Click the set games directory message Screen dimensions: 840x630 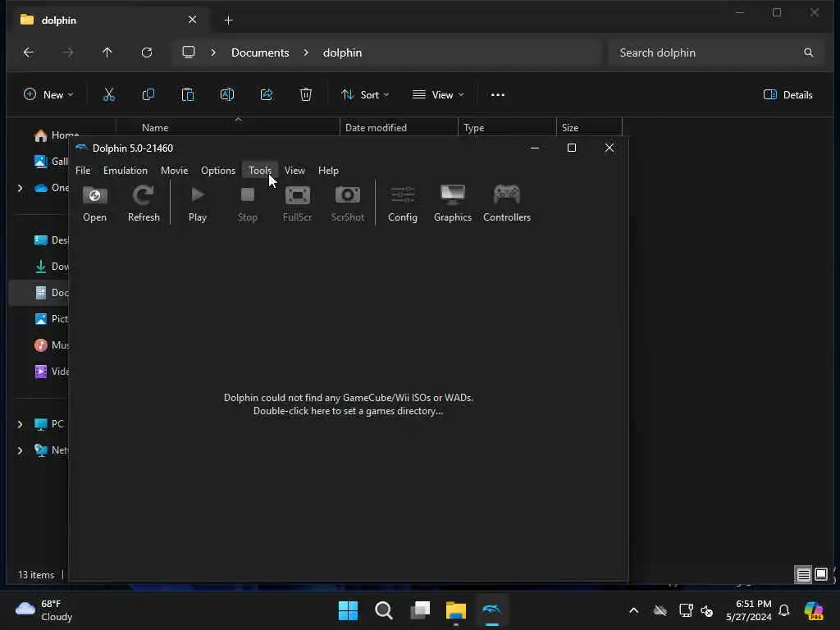348,404
